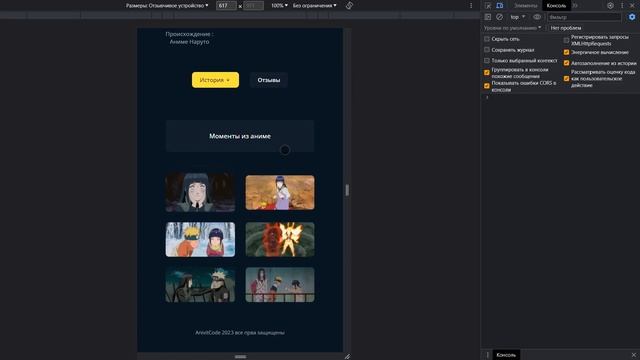Open the 100% zoom dropdown
The width and height of the screenshot is (640, 360).
tap(279, 6)
